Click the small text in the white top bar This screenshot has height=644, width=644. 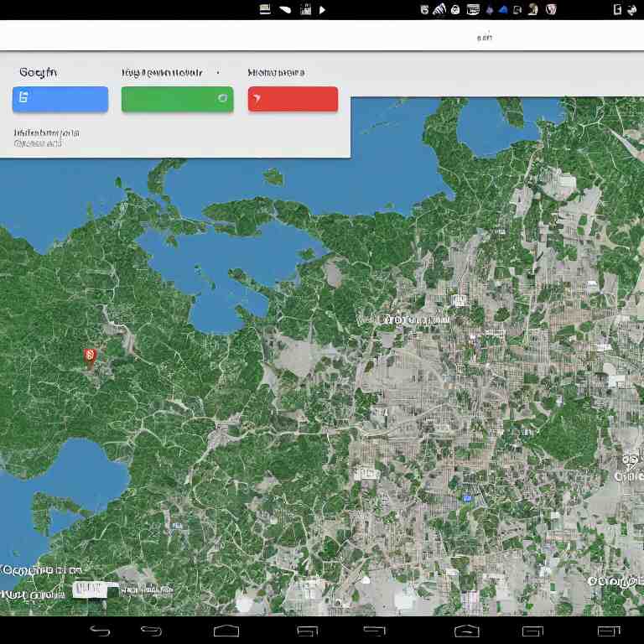click(485, 37)
